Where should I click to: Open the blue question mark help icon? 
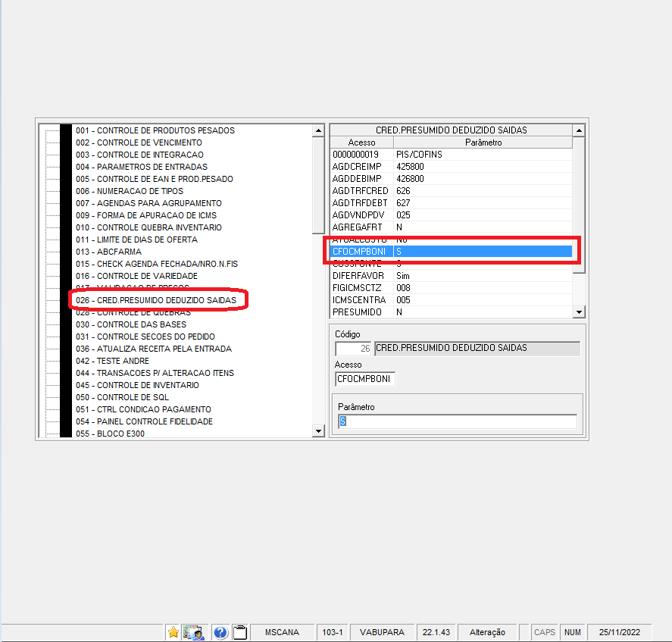[220, 632]
